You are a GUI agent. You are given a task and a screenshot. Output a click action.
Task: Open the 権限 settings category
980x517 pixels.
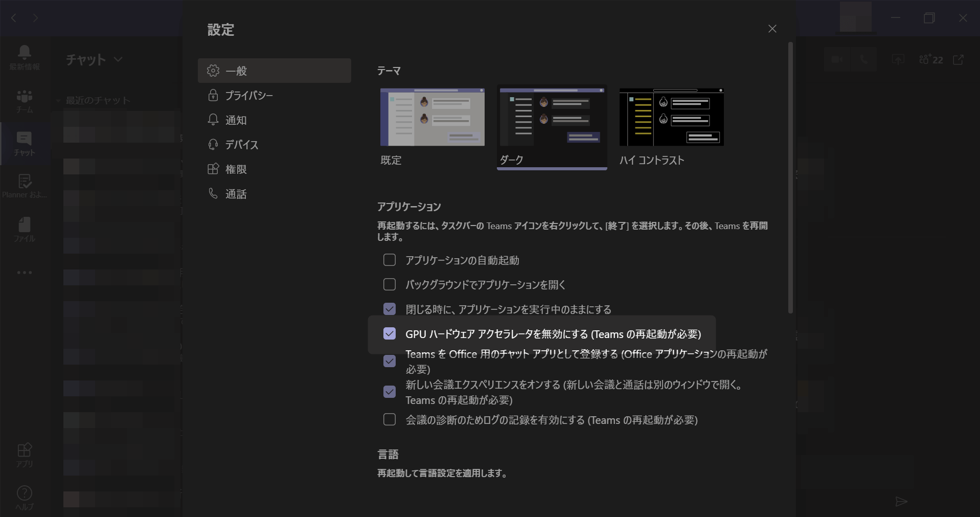(x=275, y=169)
